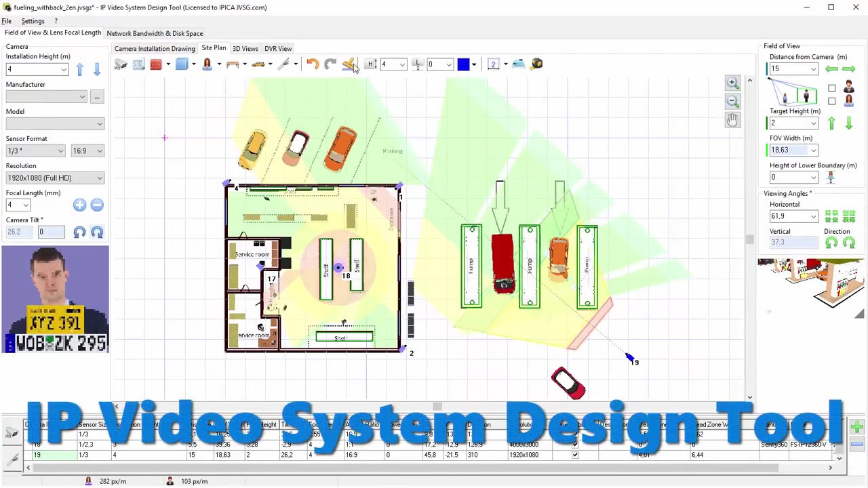
Task: Switch to DVR View tab
Action: 278,49
